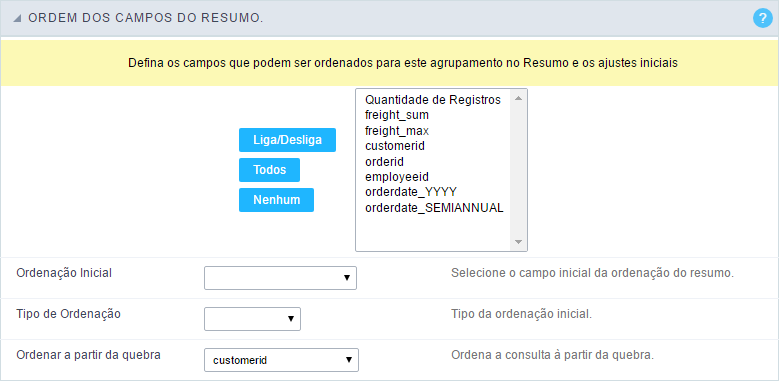
Task: Click the Todos button
Action: point(269,170)
